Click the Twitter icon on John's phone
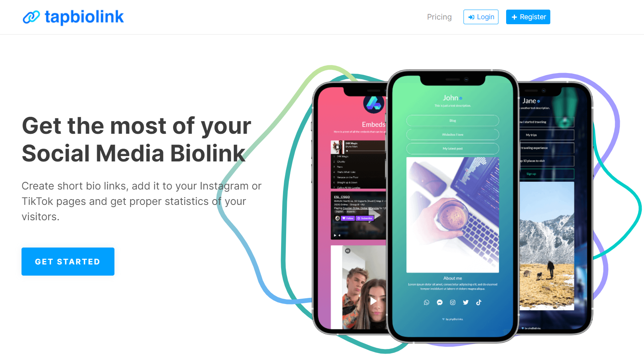The height and width of the screenshot is (359, 644). pyautogui.click(x=466, y=302)
